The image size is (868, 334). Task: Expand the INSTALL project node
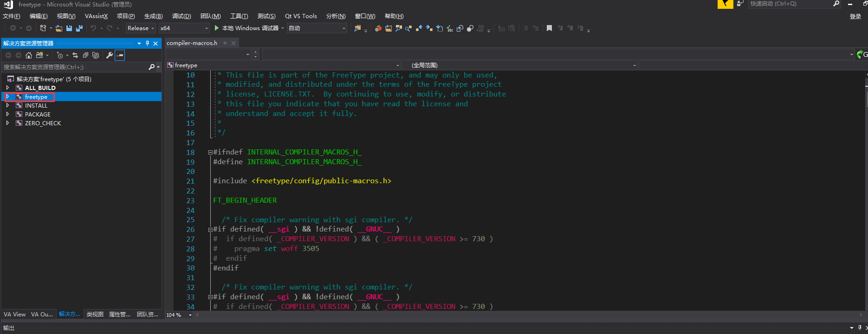(x=8, y=105)
